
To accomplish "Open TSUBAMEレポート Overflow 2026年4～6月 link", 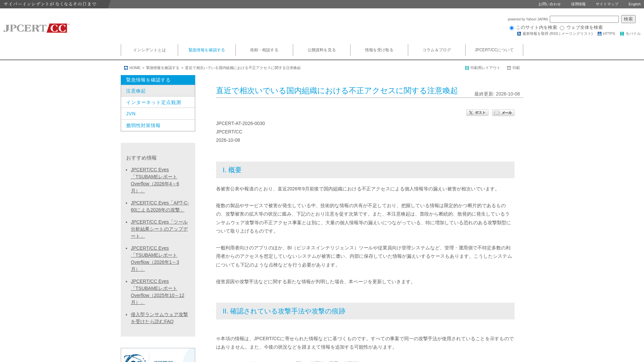I will (155, 180).
